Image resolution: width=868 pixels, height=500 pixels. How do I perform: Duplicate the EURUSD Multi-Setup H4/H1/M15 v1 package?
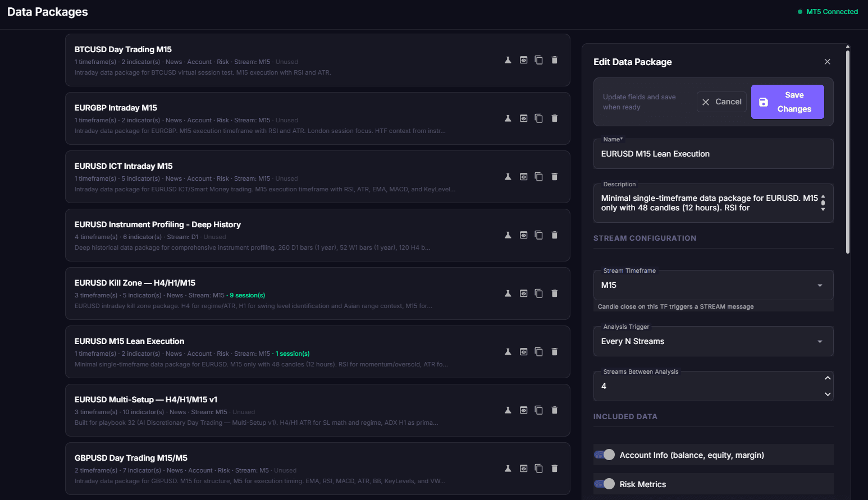[x=539, y=410]
